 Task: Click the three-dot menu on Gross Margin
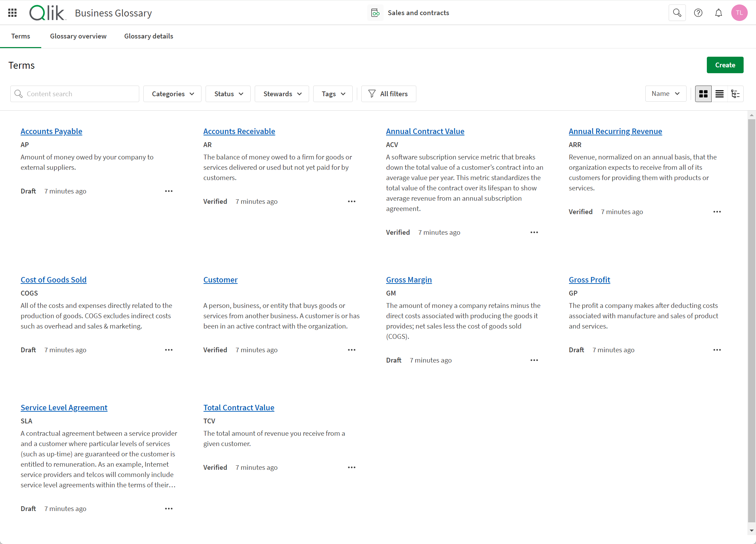(x=534, y=360)
